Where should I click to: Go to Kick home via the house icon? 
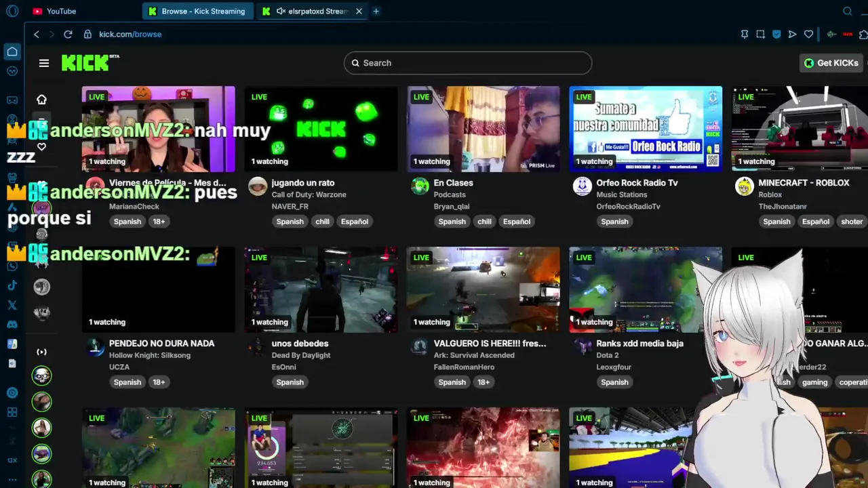pyautogui.click(x=41, y=100)
